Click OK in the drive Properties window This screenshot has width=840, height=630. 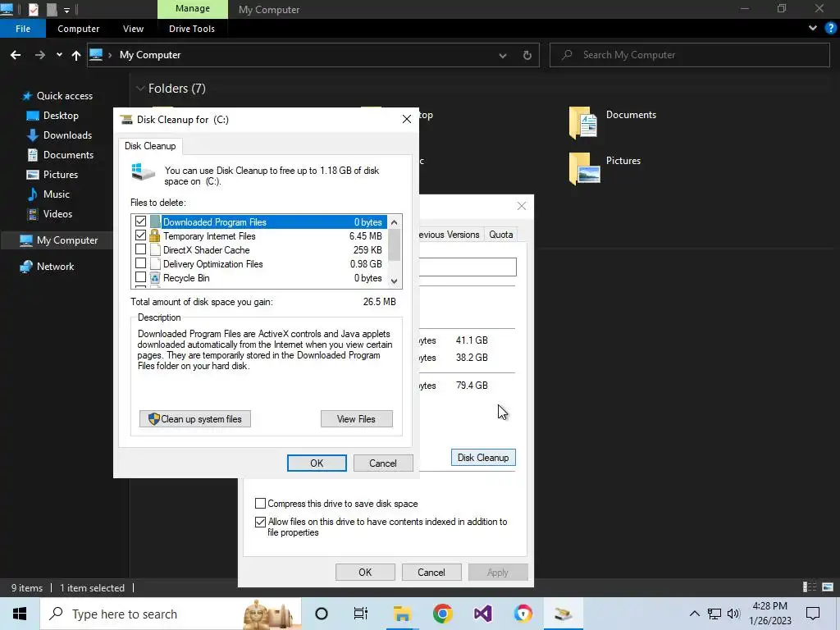[x=365, y=572]
